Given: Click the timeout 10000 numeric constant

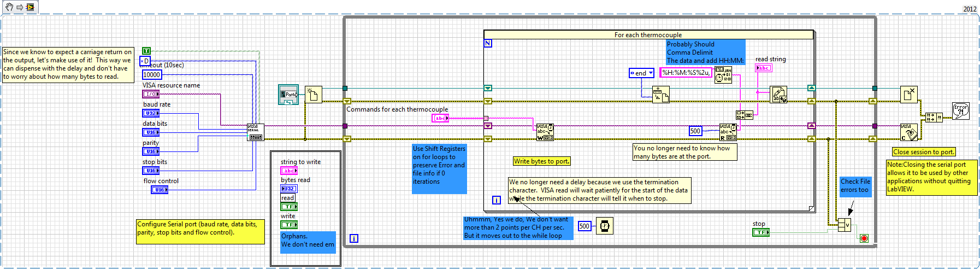Looking at the screenshot, I should (152, 75).
